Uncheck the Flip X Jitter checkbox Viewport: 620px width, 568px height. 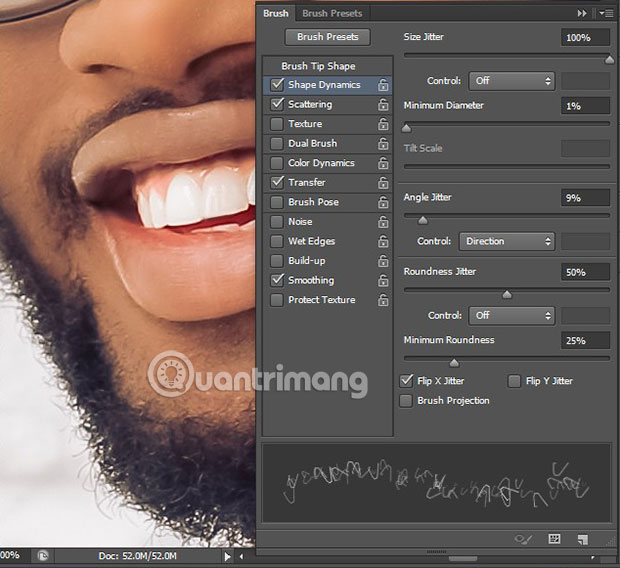point(406,381)
